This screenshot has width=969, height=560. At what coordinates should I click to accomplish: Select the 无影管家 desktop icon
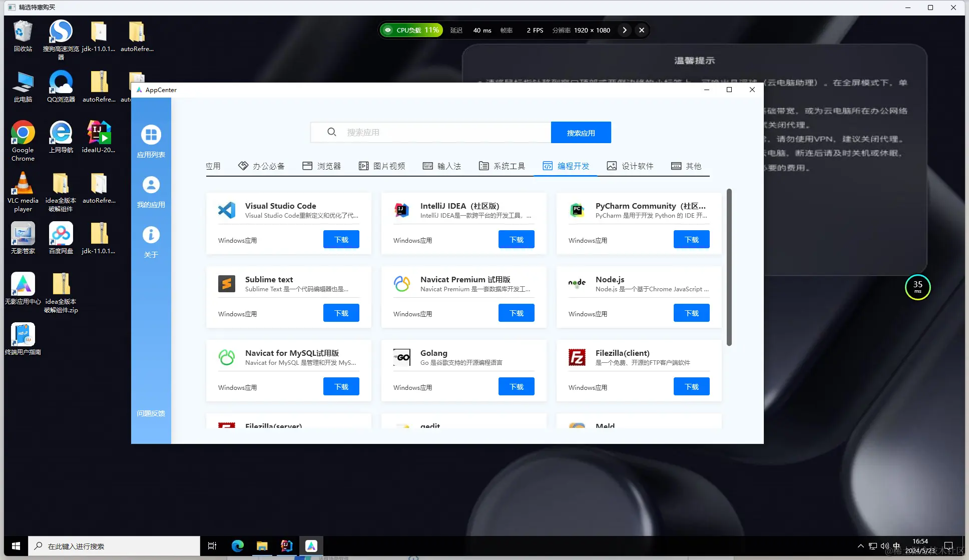click(23, 238)
